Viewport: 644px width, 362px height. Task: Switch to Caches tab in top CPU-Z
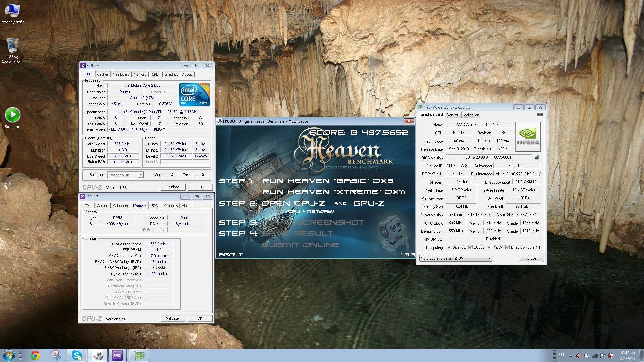click(x=103, y=74)
